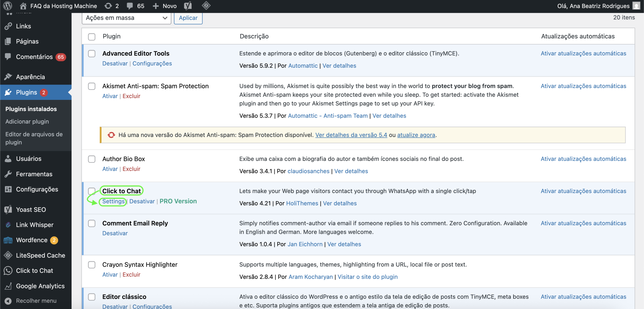Check the Click to Chat plugin checkbox
The width and height of the screenshot is (644, 309).
pyautogui.click(x=92, y=191)
